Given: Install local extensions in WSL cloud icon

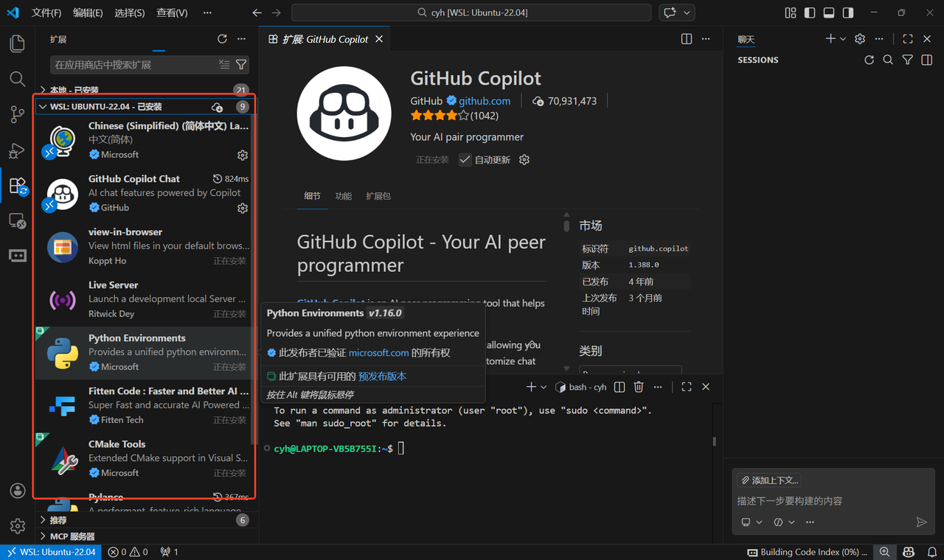Looking at the screenshot, I should pos(217,107).
